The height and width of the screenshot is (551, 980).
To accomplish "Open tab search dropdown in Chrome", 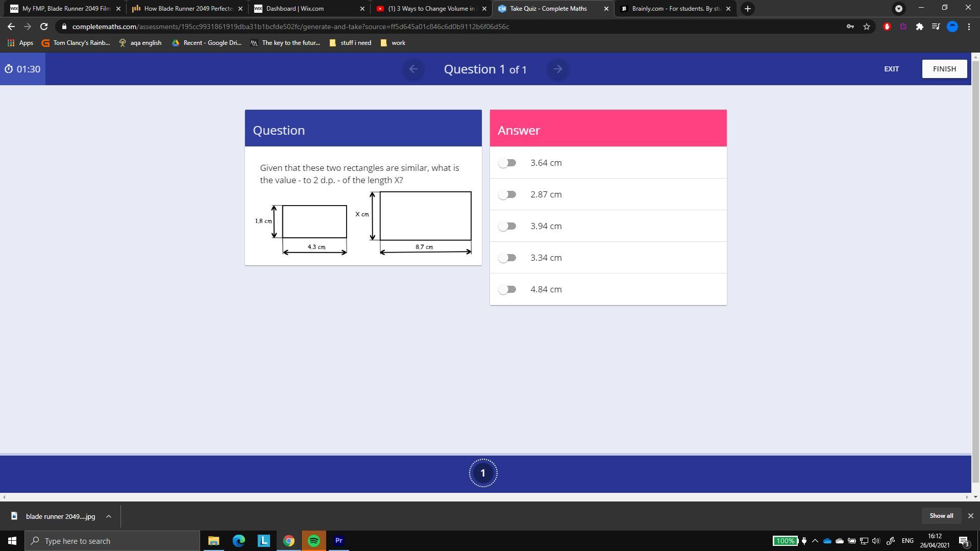I will 899,9.
